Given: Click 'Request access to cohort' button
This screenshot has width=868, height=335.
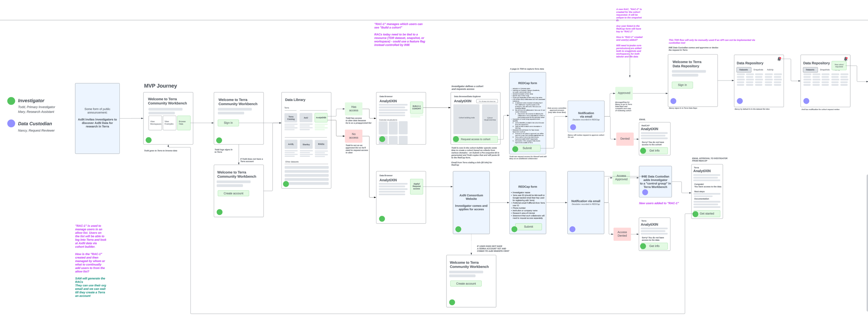Looking at the screenshot, I should (475, 139).
